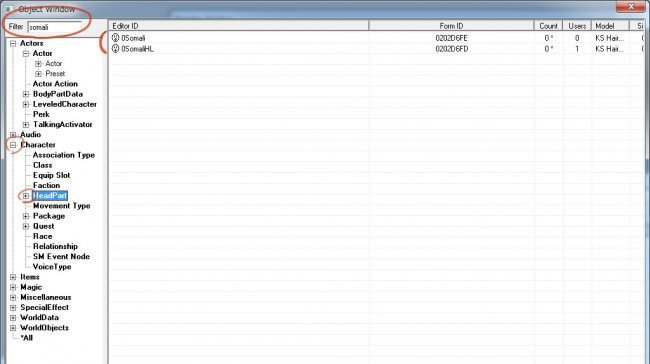650x364 pixels.
Task: Collapse the Actors tree category
Action: pos(13,43)
